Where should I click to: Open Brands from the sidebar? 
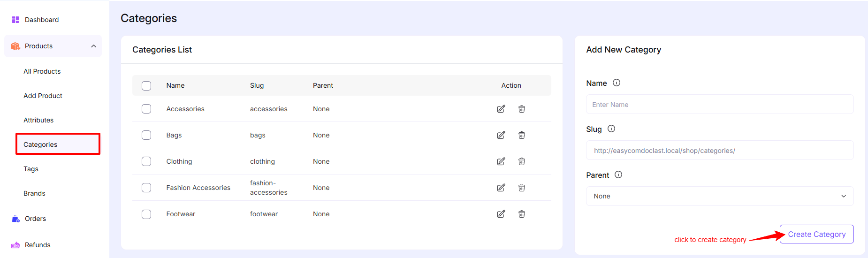click(34, 193)
